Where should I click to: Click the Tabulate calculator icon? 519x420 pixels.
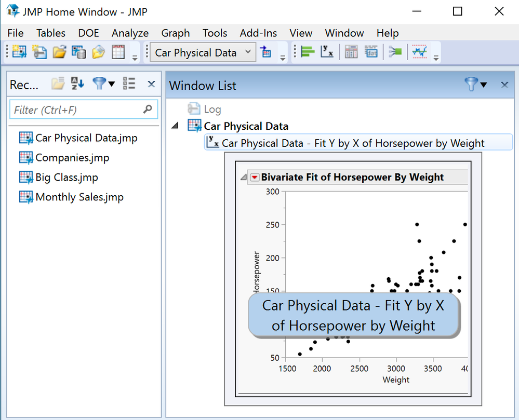[x=350, y=52]
